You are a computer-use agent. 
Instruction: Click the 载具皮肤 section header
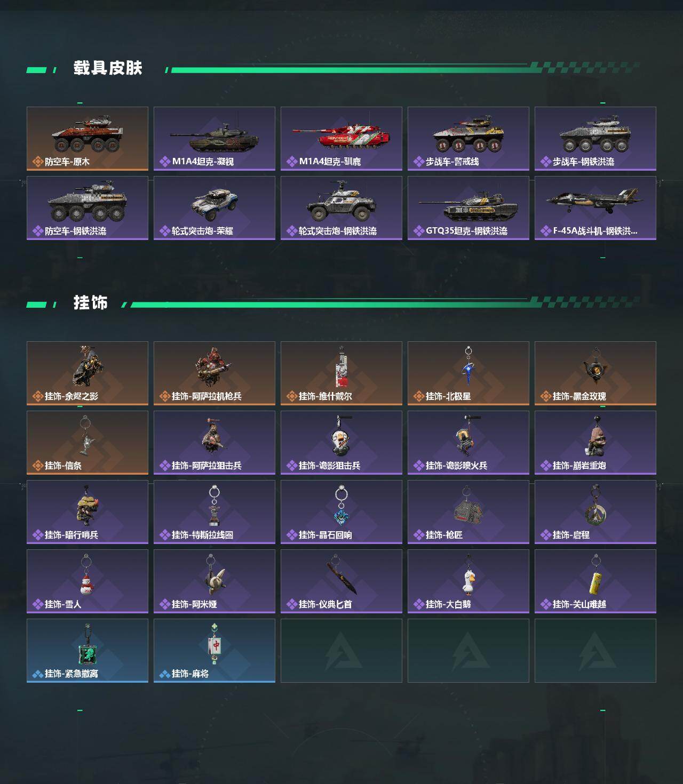[108, 68]
